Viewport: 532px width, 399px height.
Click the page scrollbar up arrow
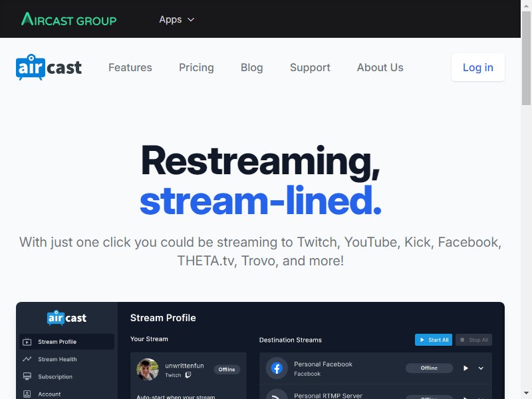[526, 5]
